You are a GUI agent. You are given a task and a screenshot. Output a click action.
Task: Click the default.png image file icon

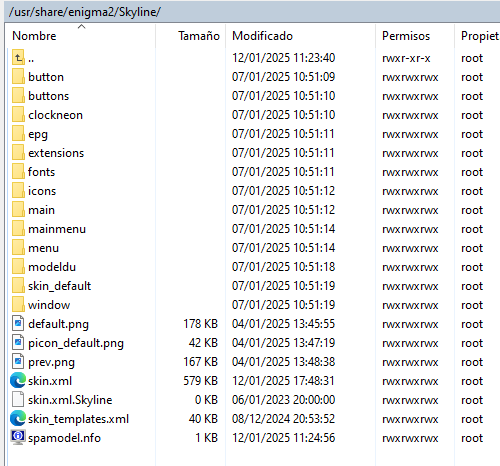tap(18, 323)
